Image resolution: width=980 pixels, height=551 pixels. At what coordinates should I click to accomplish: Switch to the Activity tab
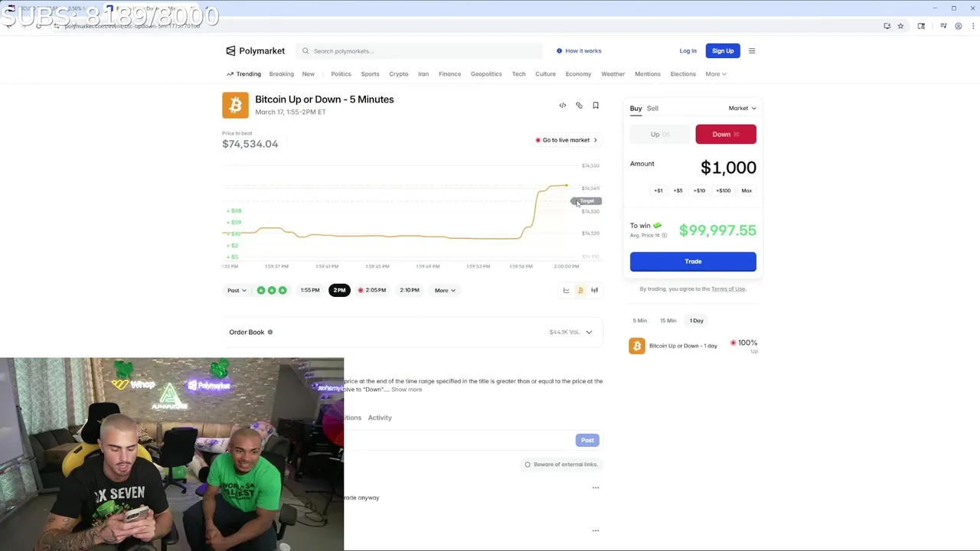pos(380,418)
